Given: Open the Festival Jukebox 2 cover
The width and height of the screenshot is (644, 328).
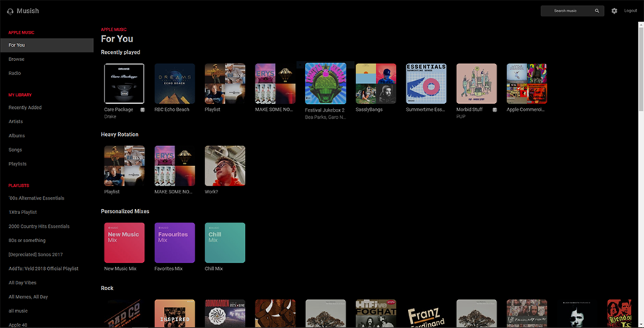Looking at the screenshot, I should 326,84.
